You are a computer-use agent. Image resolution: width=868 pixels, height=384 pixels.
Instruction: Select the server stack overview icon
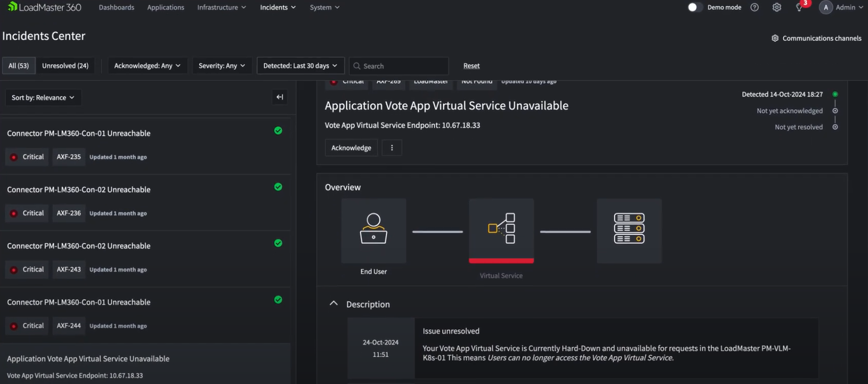(629, 230)
